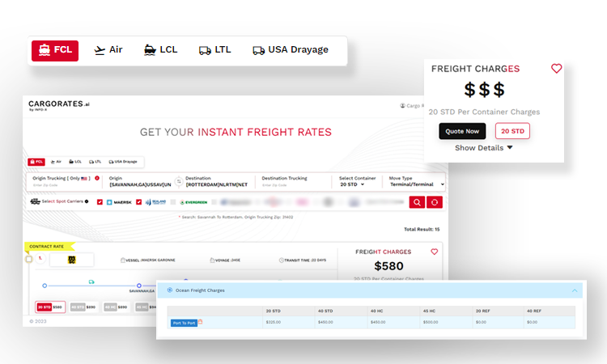
Task: Choose the large LTL tab
Action: (214, 50)
